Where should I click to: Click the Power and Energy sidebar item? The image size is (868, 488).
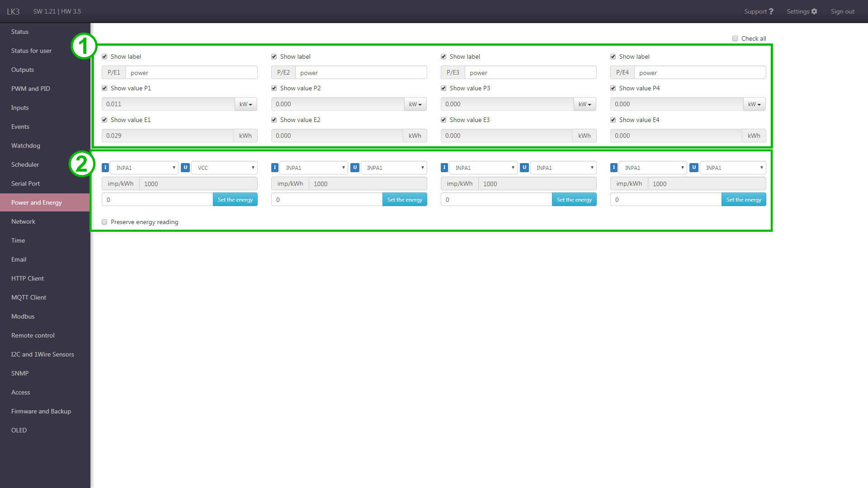tap(45, 202)
